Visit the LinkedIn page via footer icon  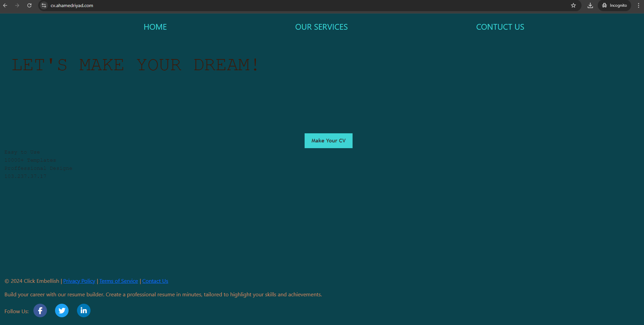[84, 310]
